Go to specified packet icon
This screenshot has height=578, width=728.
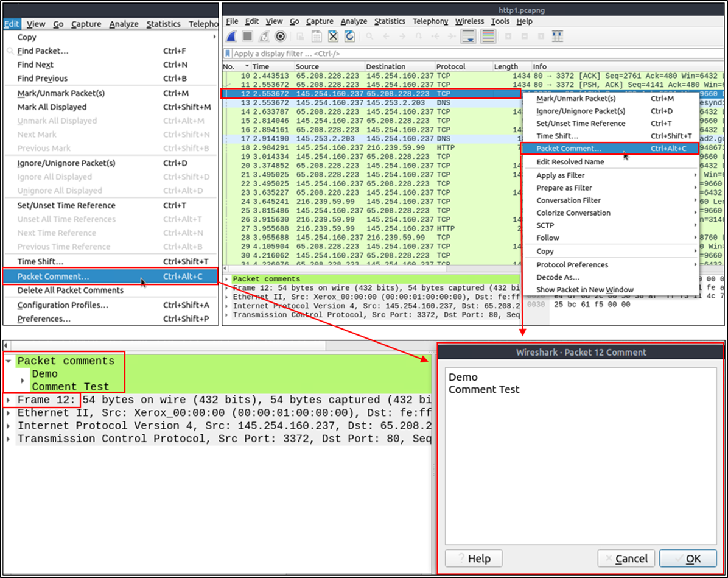pos(418,37)
